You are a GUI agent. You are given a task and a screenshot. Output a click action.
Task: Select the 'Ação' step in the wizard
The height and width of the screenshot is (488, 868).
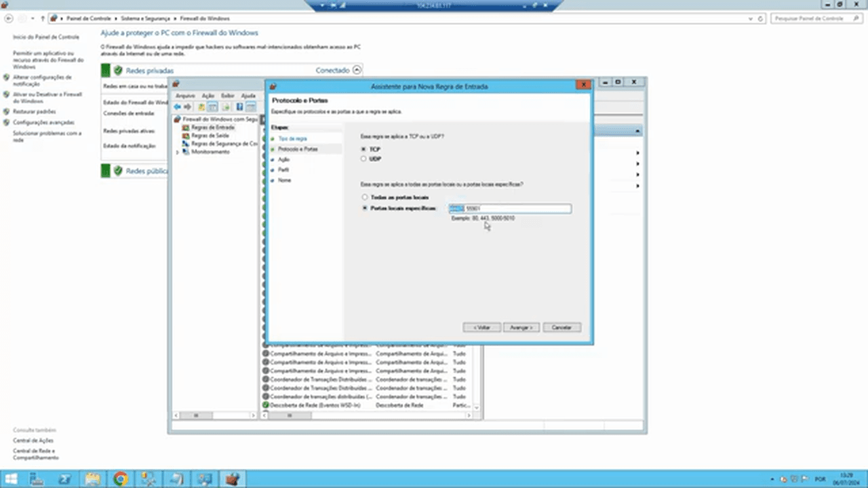click(x=283, y=159)
